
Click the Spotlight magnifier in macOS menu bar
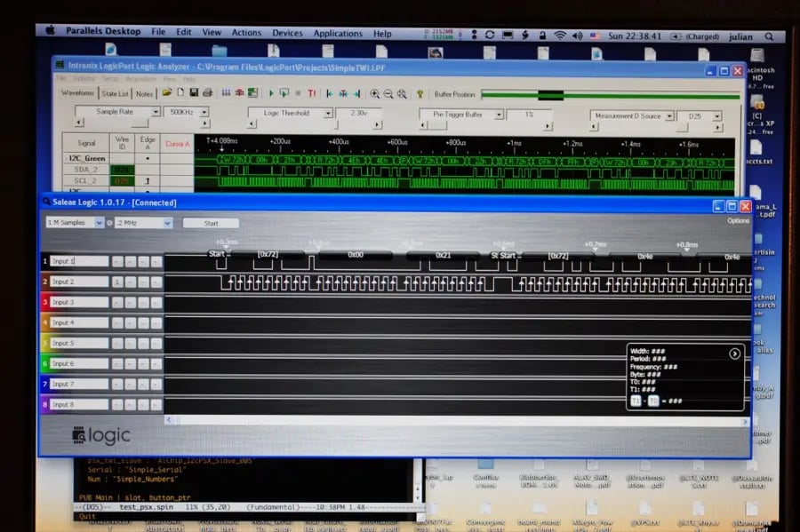[x=769, y=36]
